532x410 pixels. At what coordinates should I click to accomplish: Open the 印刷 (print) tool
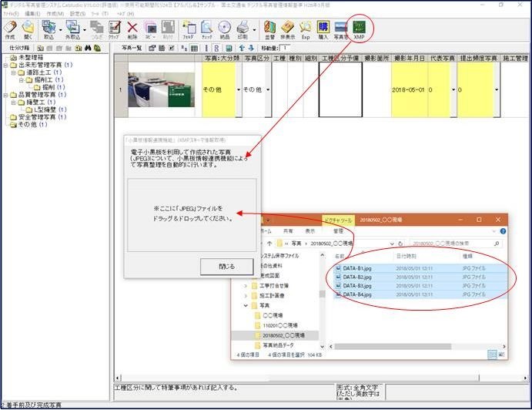(x=243, y=30)
